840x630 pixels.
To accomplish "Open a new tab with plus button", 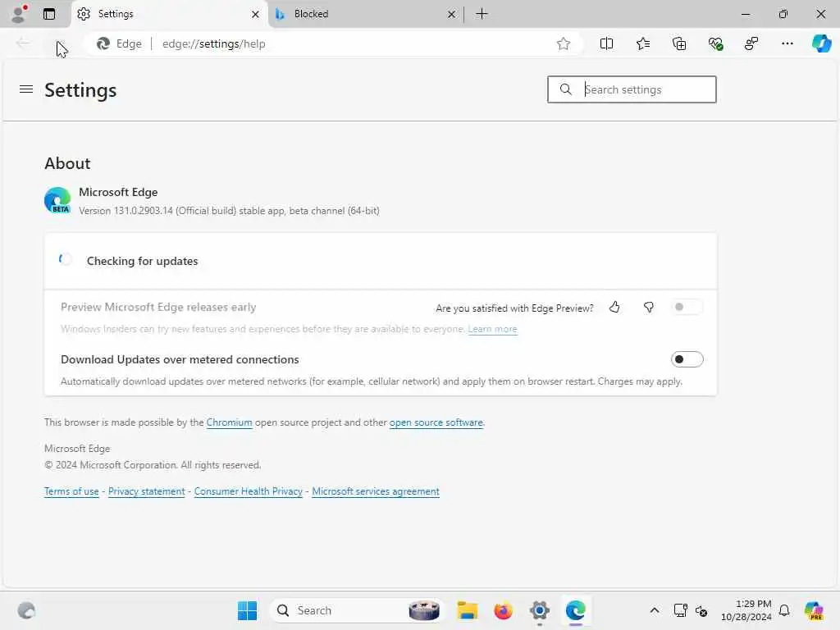I will tap(482, 14).
